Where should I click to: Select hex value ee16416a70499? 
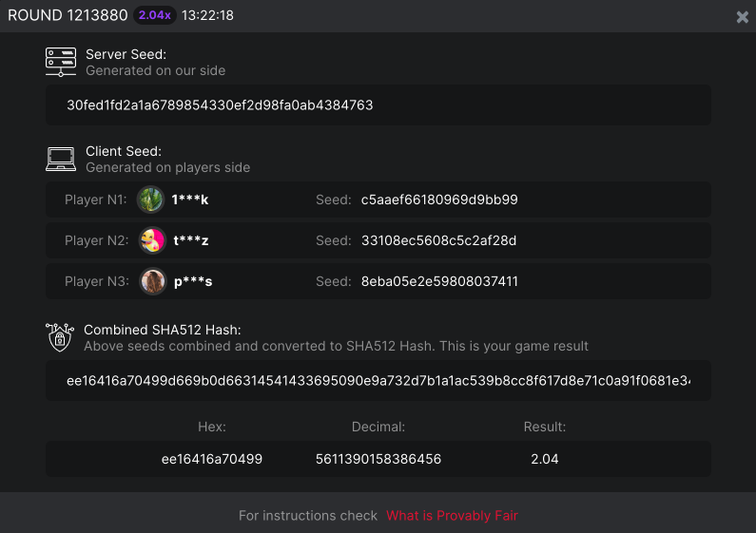[x=212, y=459]
